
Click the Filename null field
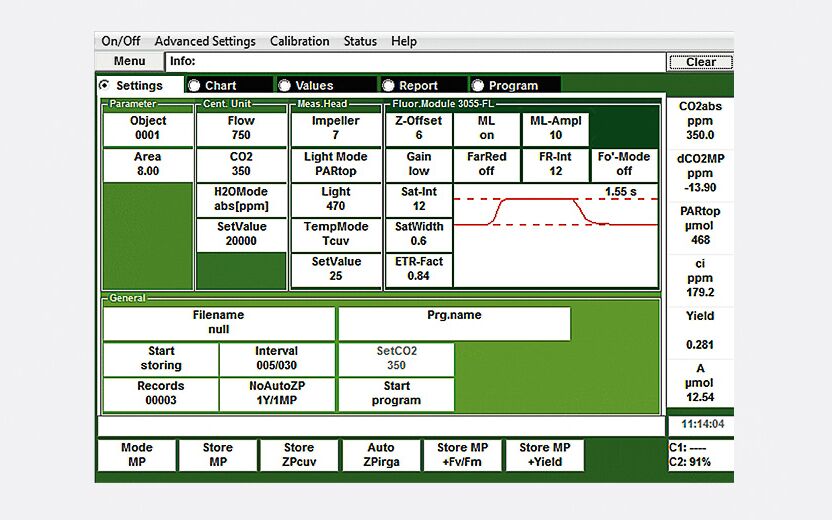(x=219, y=323)
